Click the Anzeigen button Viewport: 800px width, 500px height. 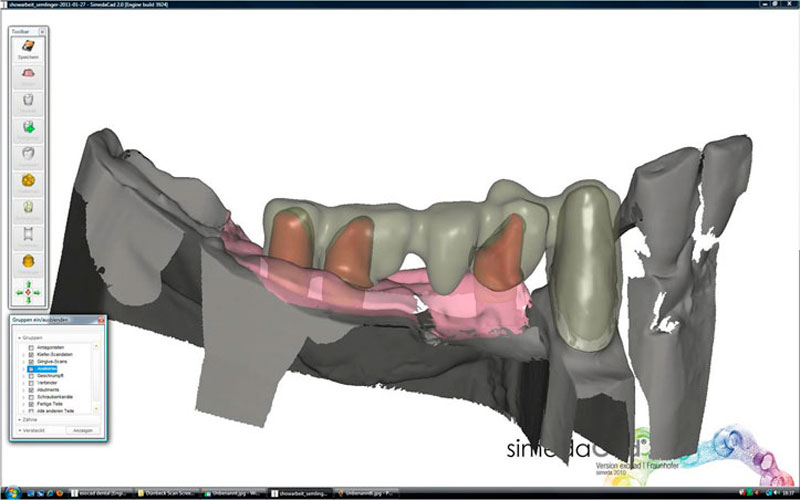[x=81, y=430]
